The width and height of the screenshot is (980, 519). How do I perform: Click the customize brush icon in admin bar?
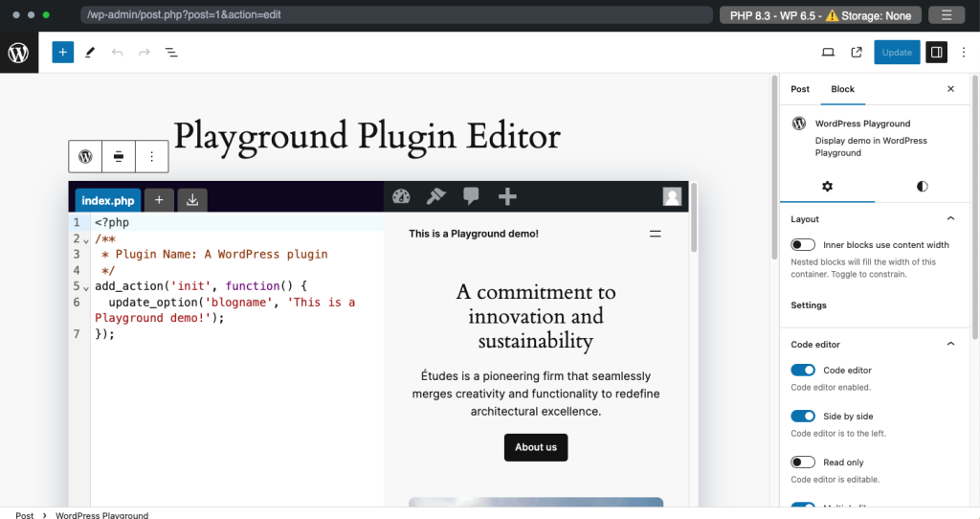(436, 196)
